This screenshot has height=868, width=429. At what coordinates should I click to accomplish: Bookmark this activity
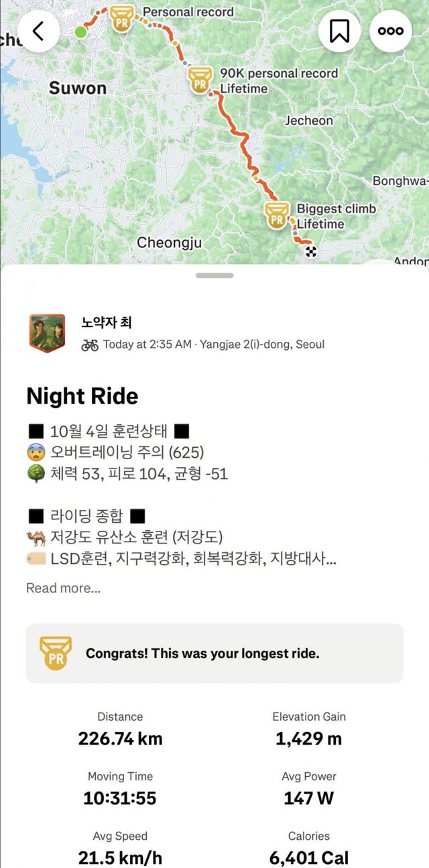(x=340, y=31)
